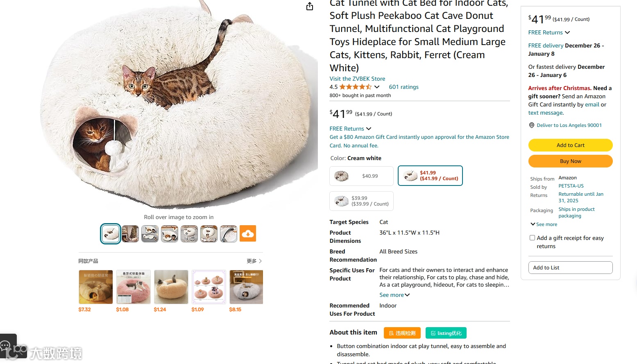Select the $40.99 color variant
The width and height of the screenshot is (637, 364).
(x=362, y=176)
